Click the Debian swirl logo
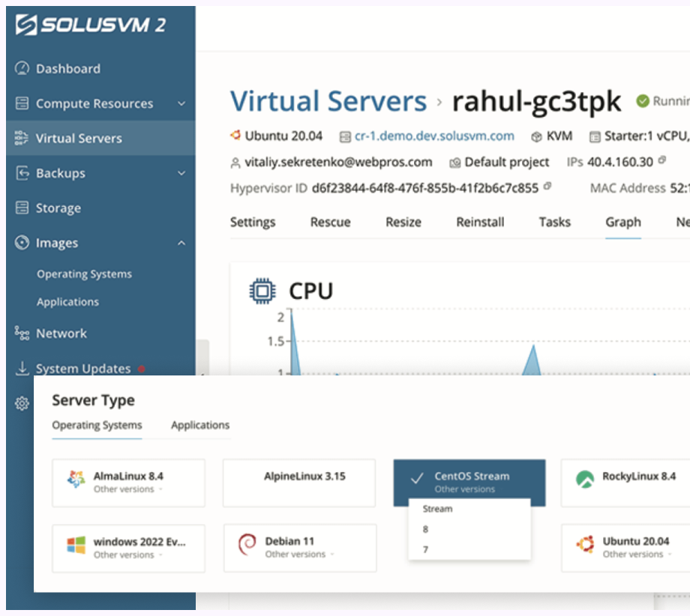Viewport: 690px width, 616px height. click(x=247, y=544)
